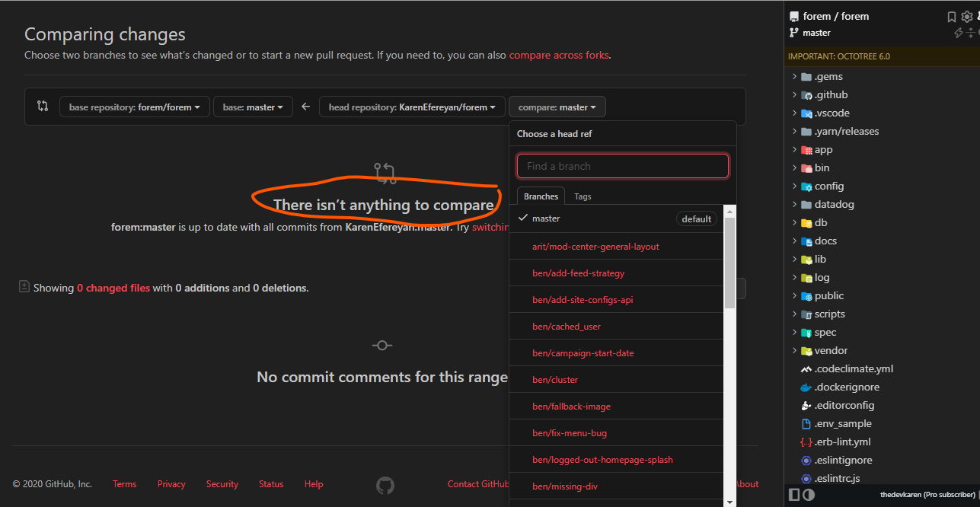Open the Help footer link
Viewport: 980px width, 507px height.
point(314,484)
